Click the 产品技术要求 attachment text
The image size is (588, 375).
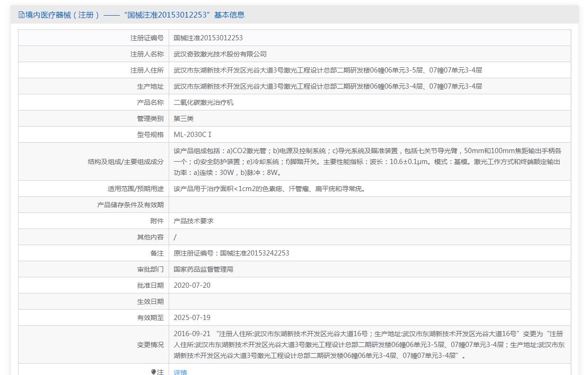tap(193, 221)
